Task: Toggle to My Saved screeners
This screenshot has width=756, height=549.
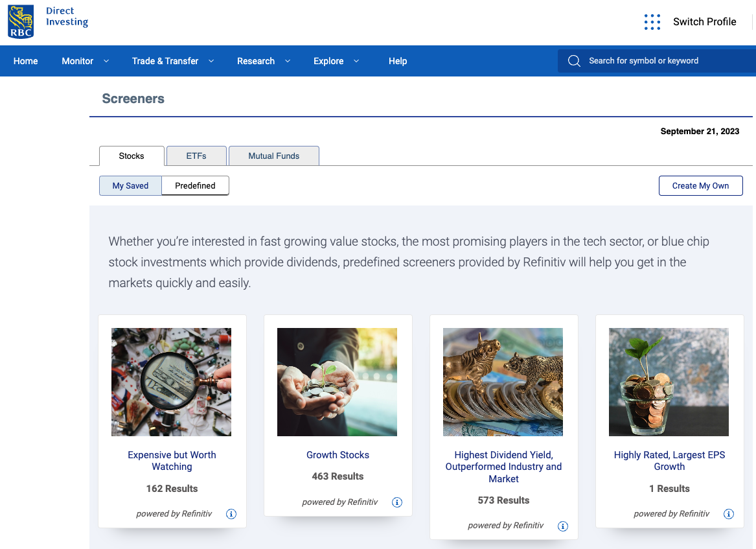Action: coord(130,186)
